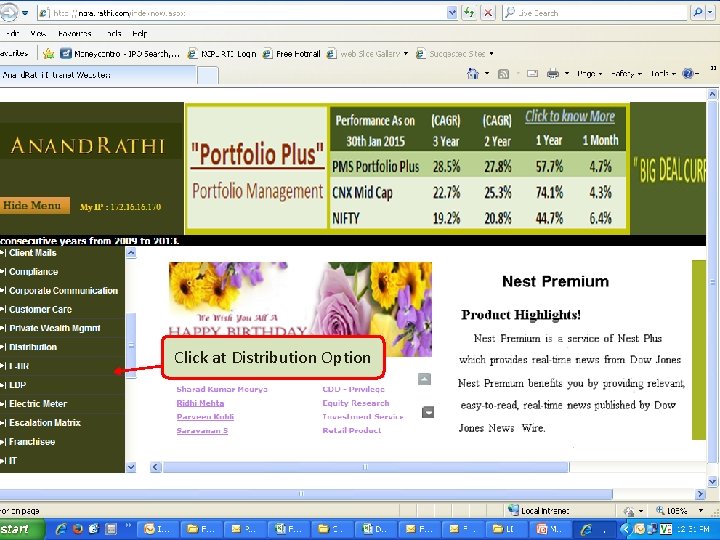Expand the Customer Care menu item
Image resolution: width=720 pixels, height=540 pixels.
[40, 309]
